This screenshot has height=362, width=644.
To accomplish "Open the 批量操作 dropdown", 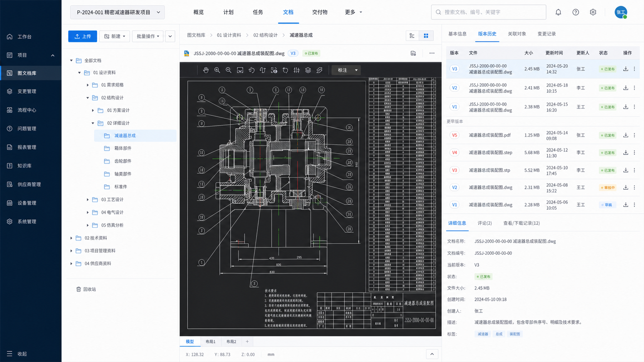I will (x=148, y=36).
